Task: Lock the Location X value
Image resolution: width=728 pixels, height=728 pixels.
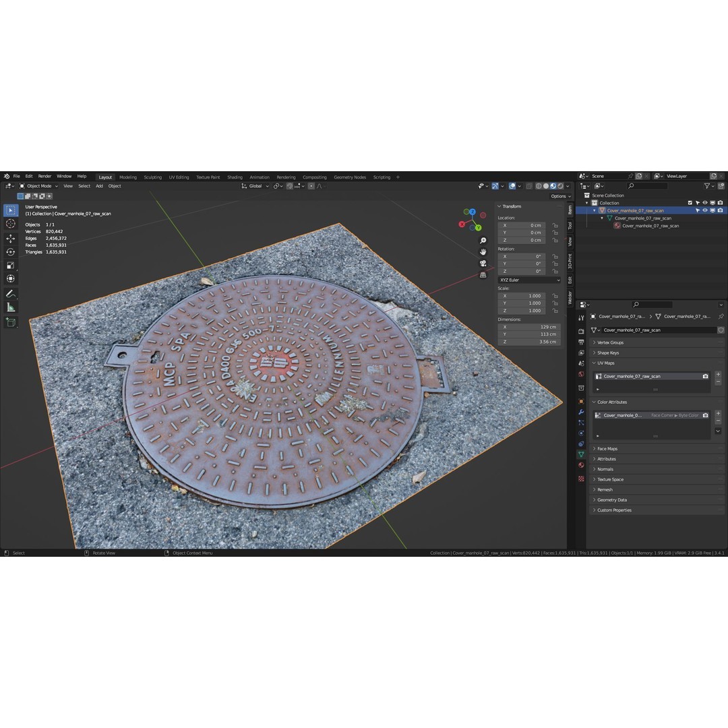Action: tap(555, 225)
